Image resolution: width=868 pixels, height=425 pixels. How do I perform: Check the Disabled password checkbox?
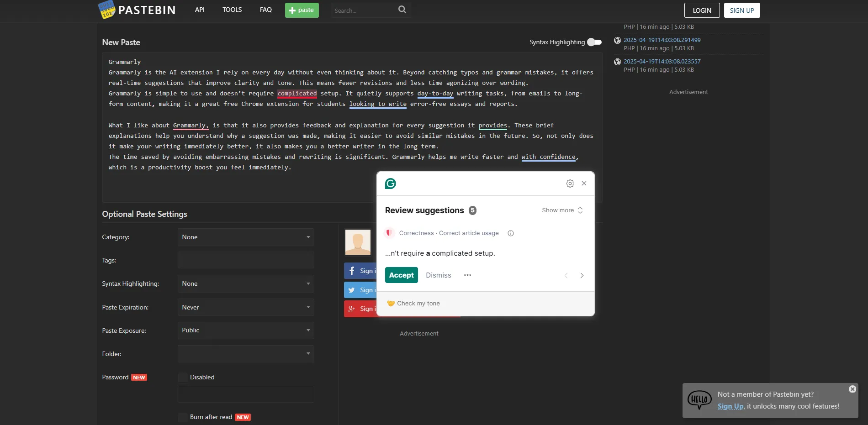pyautogui.click(x=183, y=377)
